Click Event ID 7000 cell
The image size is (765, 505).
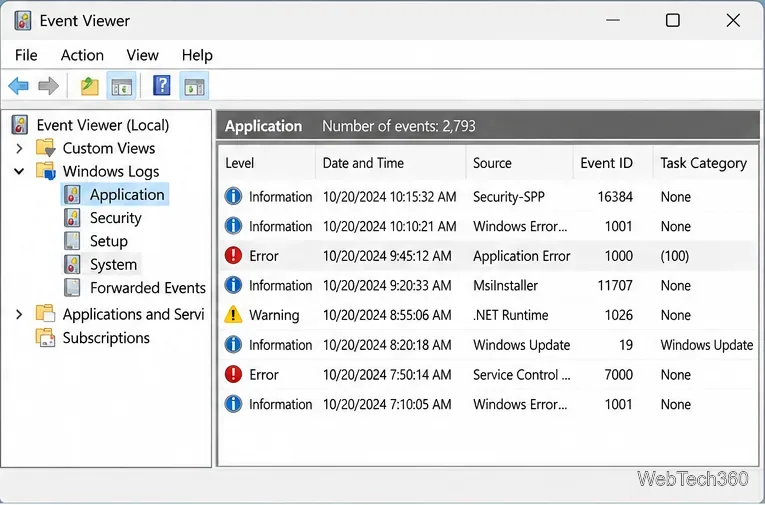click(x=618, y=375)
